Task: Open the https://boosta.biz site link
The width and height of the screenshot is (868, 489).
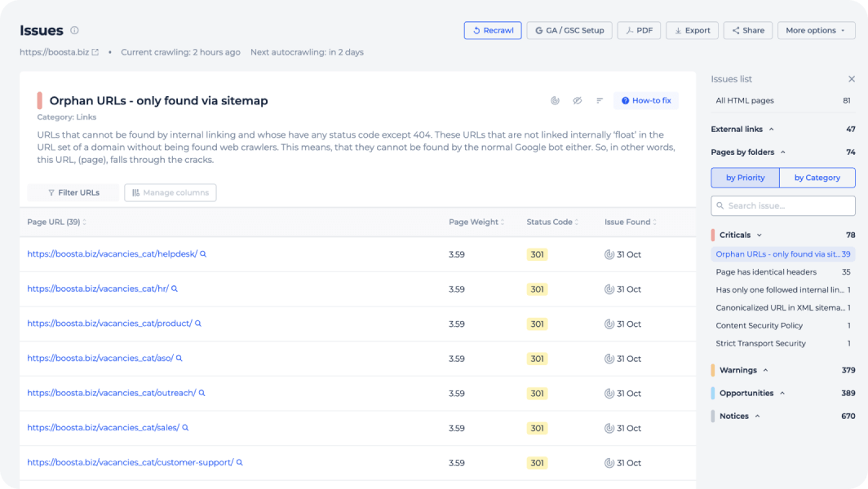Action: click(x=54, y=52)
